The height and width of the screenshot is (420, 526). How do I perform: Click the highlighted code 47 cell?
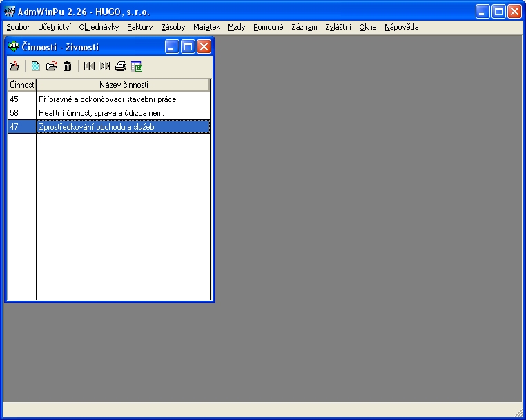(x=22, y=127)
